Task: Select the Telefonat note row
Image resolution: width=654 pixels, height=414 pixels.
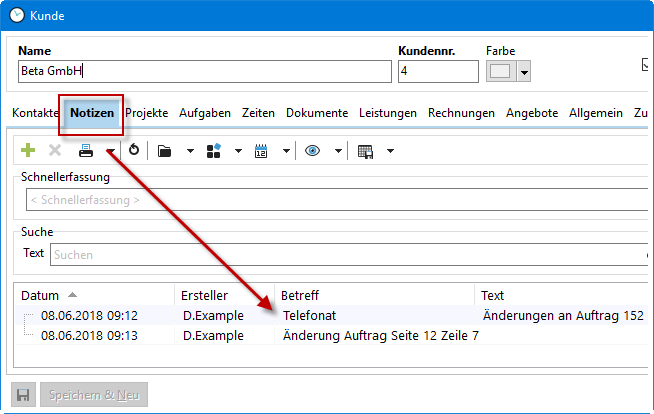Action: 308,315
